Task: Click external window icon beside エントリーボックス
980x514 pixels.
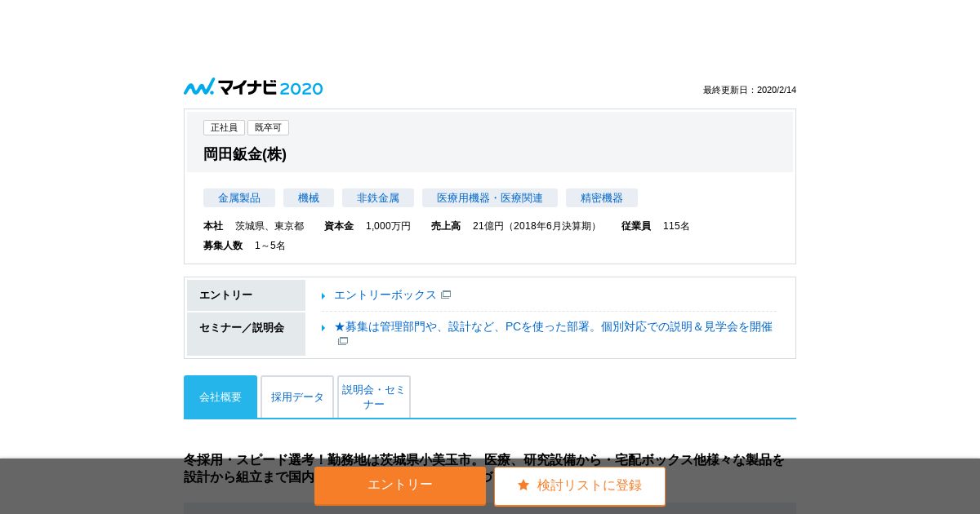Action: (446, 295)
